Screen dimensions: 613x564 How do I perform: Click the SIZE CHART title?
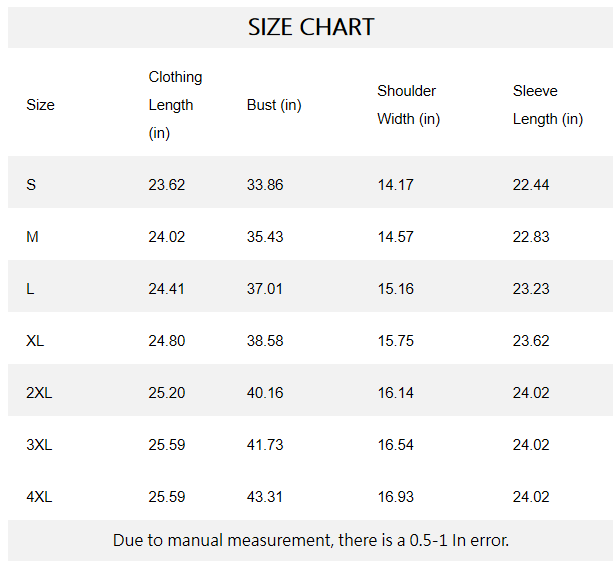tap(311, 27)
